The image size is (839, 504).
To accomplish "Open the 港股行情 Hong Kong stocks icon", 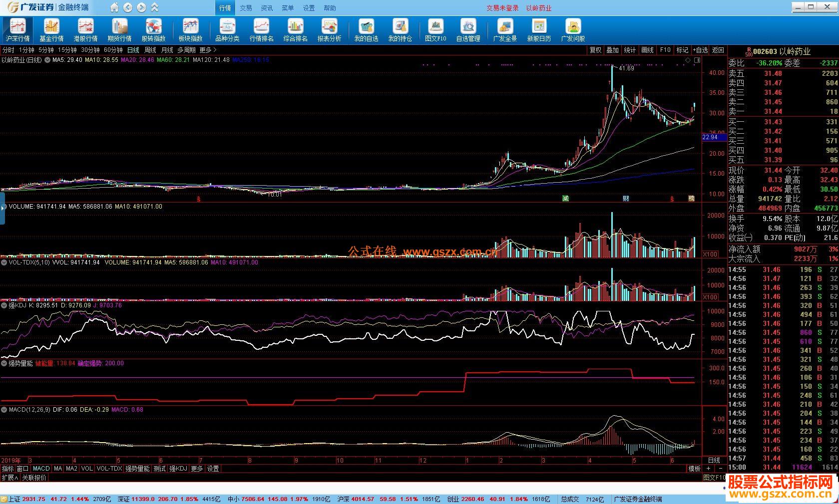I will 85,30.
